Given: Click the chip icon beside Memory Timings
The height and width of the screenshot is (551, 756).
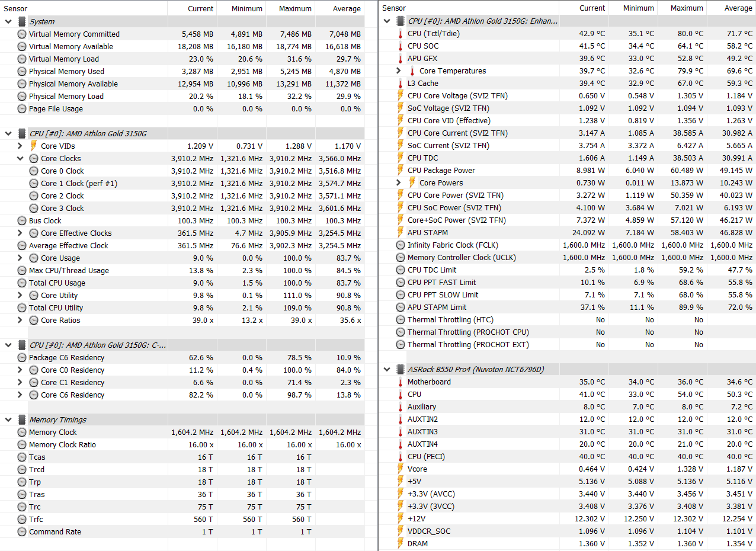Looking at the screenshot, I should (x=22, y=420).
